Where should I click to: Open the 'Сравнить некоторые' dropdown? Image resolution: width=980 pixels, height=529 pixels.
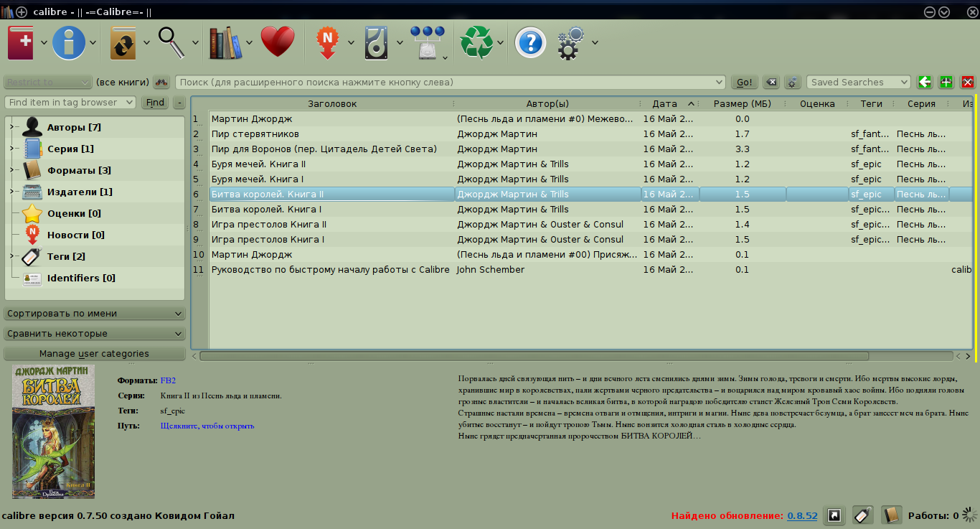point(95,334)
